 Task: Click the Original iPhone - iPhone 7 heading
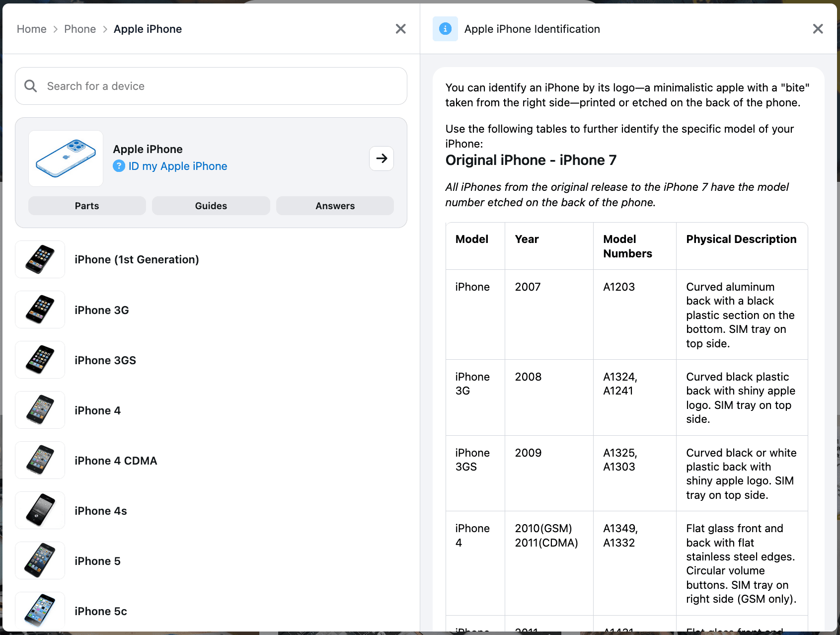531,160
